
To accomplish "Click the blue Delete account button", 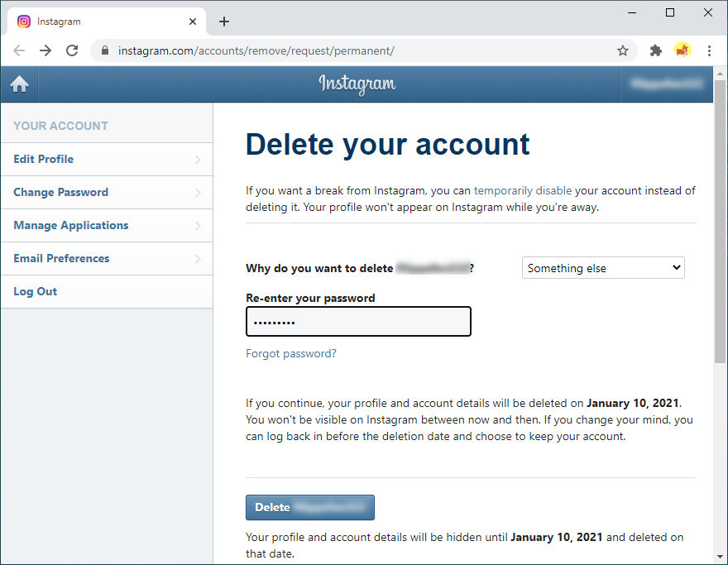I will (x=310, y=507).
